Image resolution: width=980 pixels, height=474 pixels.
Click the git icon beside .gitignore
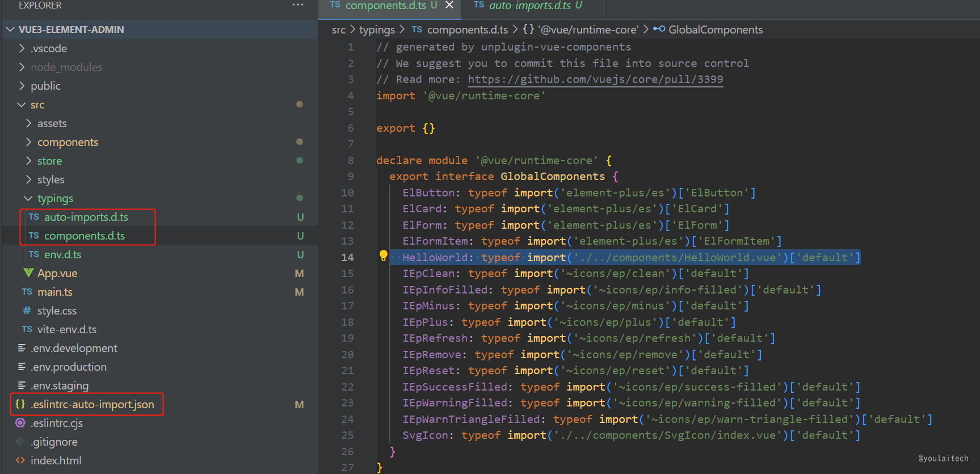(20, 442)
